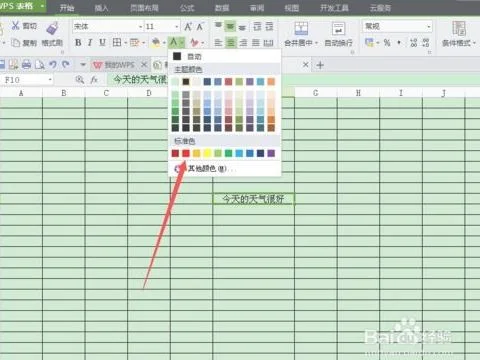Switch to the 我的WPS document tab
This screenshot has width=480, height=360.
click(114, 65)
